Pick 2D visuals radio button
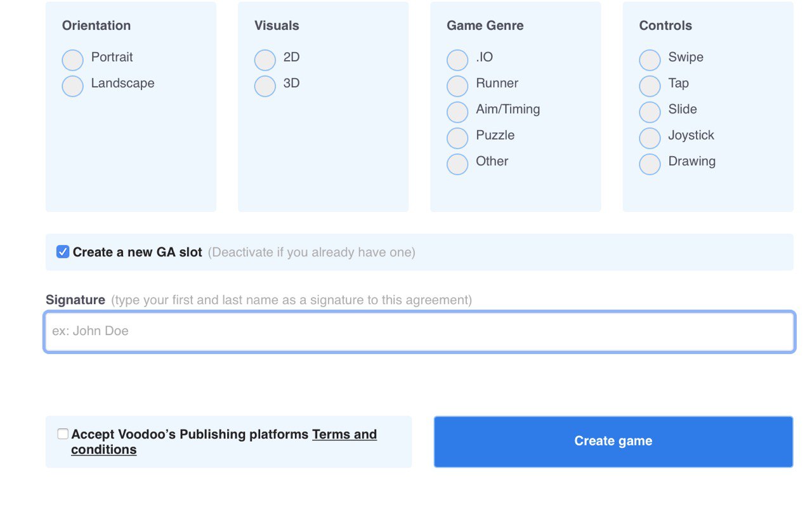Viewport: 812px width, 526px height. pos(265,60)
